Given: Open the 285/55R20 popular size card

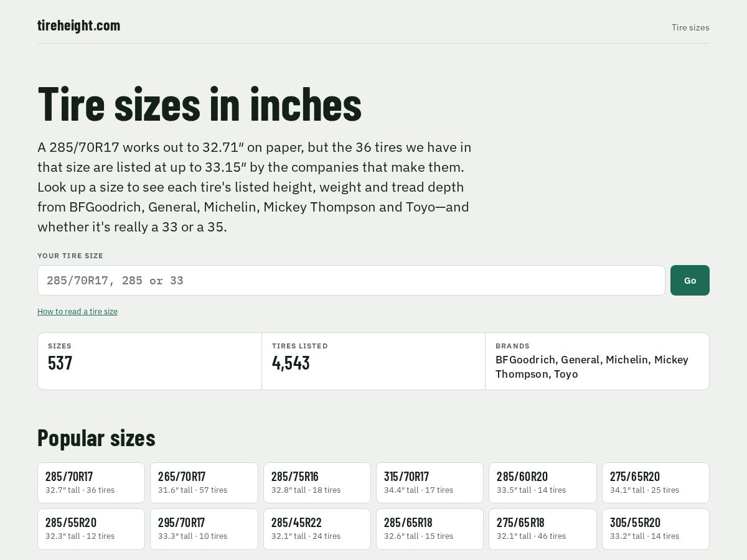Looking at the screenshot, I should [91, 529].
